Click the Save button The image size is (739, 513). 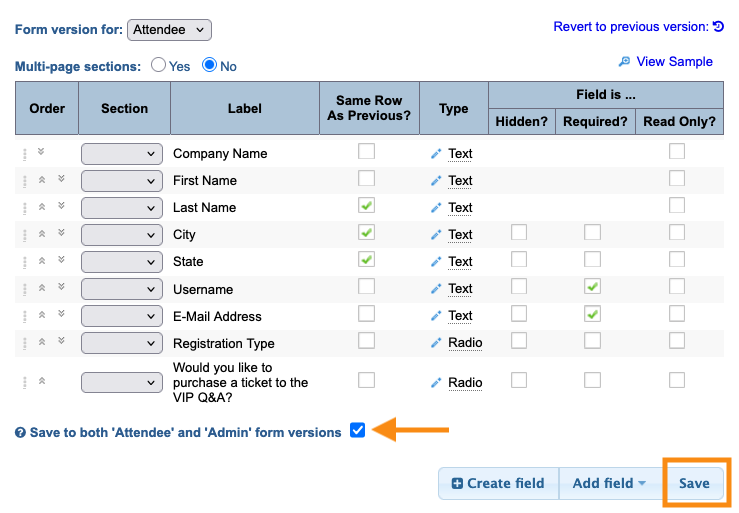point(694,483)
